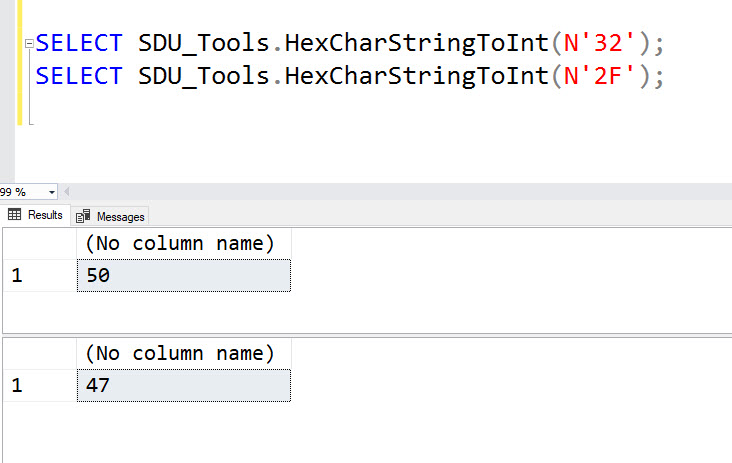
Task: Select row 1 of first result set
Action: [40, 275]
